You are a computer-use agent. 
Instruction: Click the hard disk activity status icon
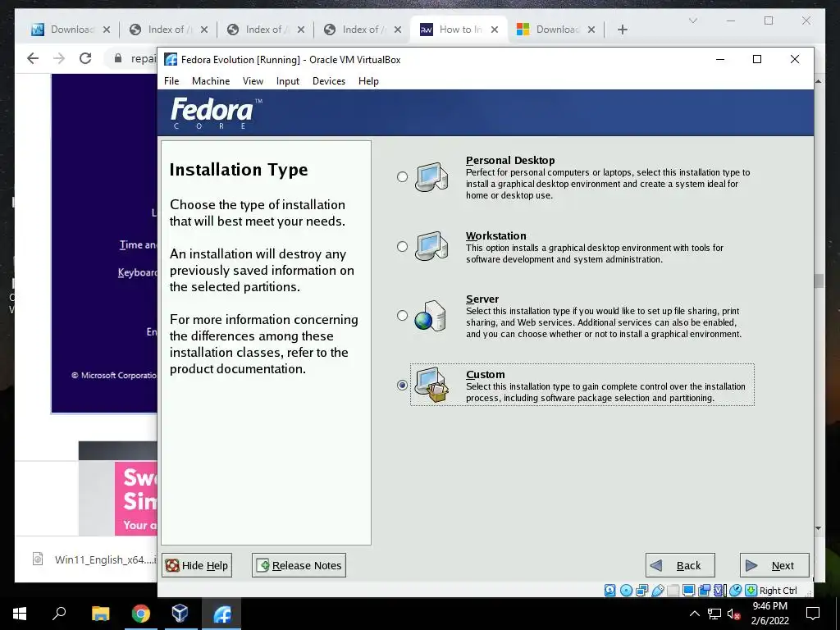(609, 591)
